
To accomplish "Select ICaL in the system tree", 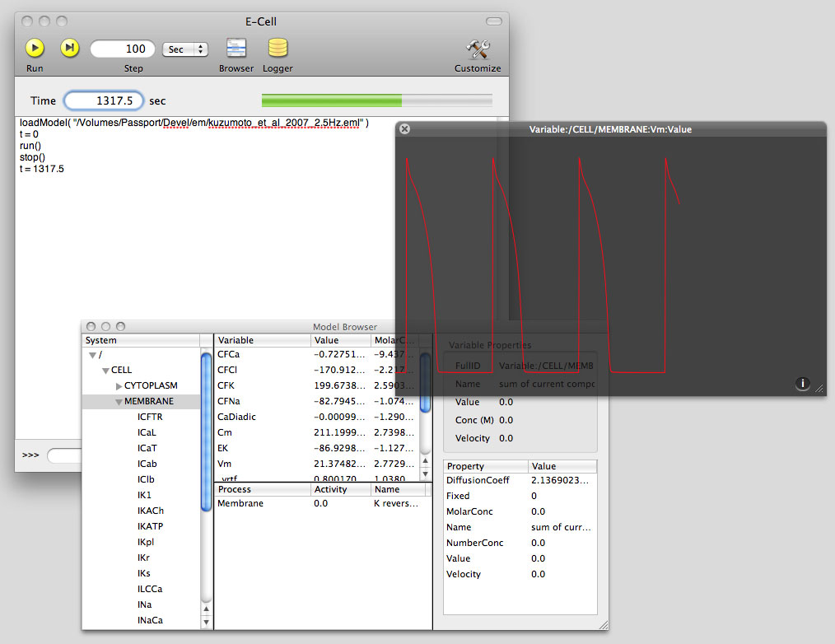I will coord(147,432).
